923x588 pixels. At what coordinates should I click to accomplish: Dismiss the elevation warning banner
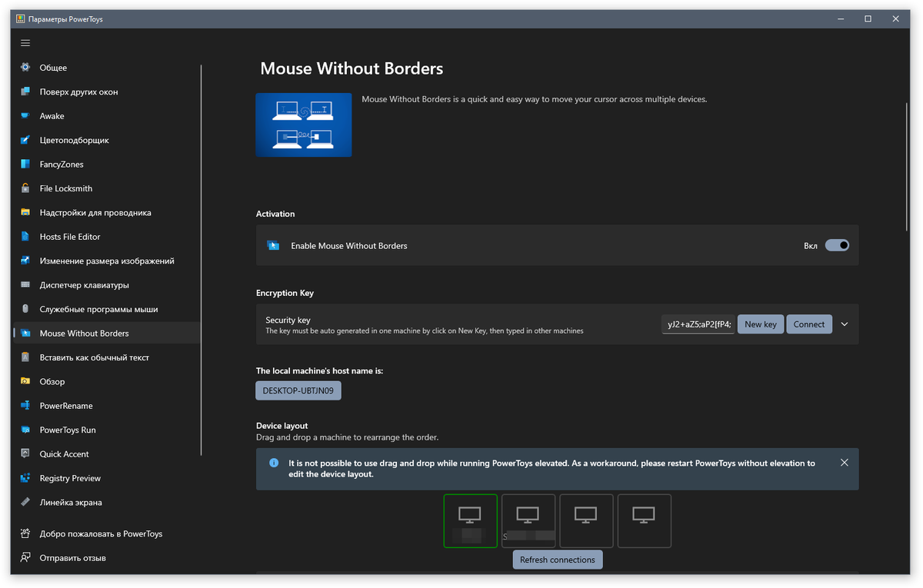pos(845,463)
